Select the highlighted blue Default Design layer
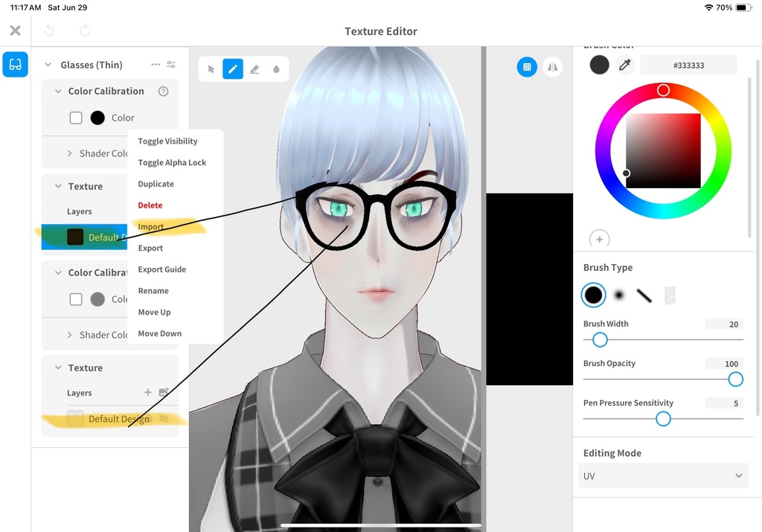This screenshot has height=532, width=762. point(85,237)
